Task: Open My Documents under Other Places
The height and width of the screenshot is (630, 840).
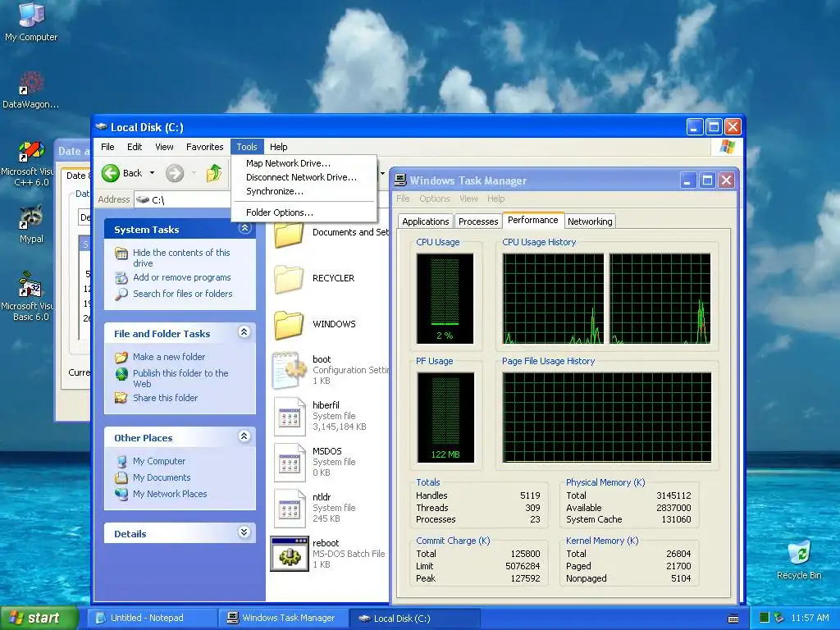Action: click(162, 477)
